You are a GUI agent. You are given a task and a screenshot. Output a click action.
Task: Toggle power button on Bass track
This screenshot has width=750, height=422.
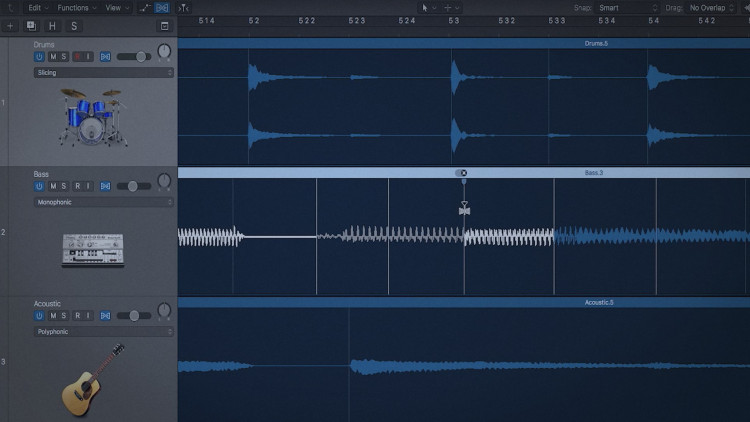point(39,186)
